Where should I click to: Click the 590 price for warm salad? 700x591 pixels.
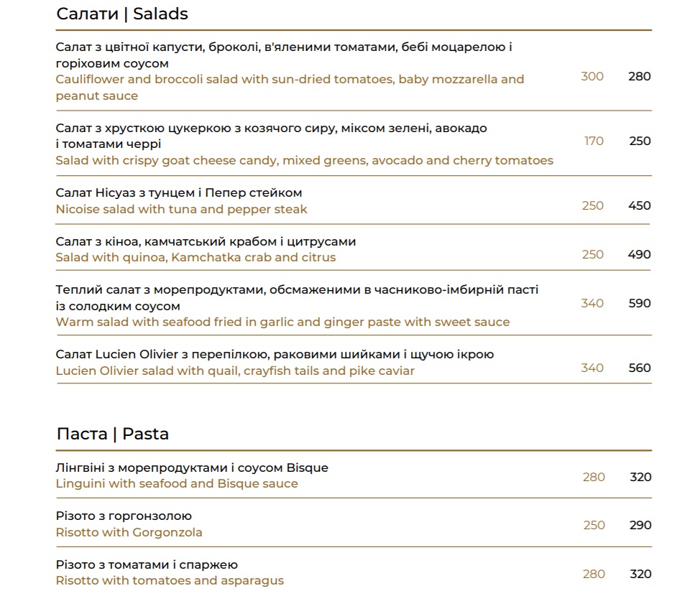[x=640, y=303]
